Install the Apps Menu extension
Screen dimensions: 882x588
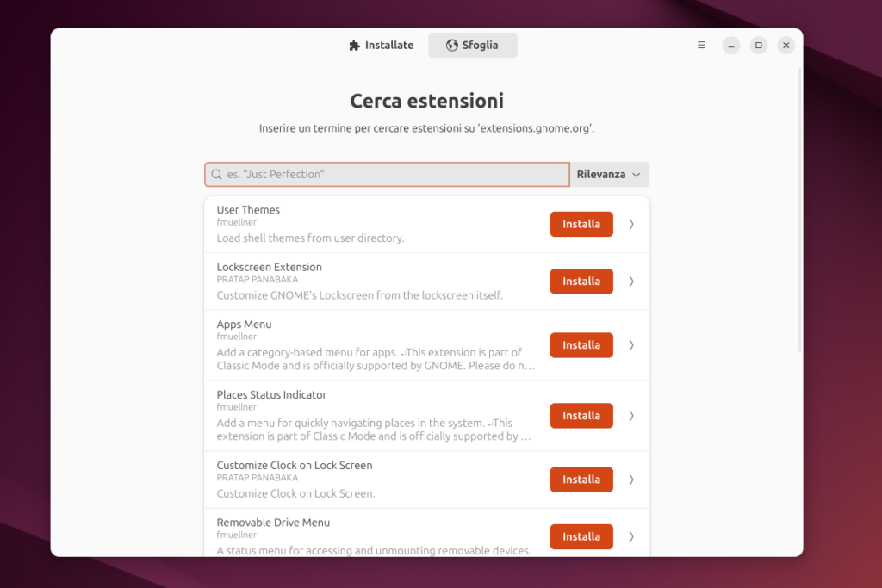point(581,345)
